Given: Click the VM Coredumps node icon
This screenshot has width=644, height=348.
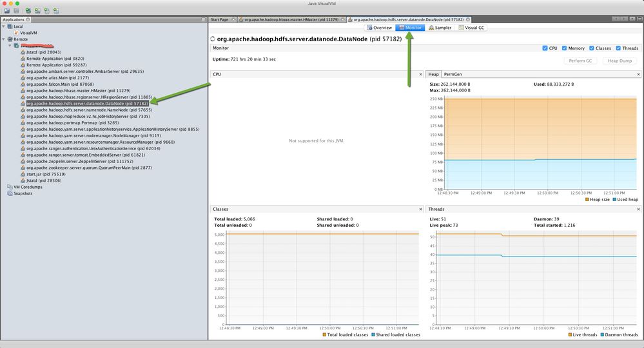Looking at the screenshot, I should pos(8,186).
